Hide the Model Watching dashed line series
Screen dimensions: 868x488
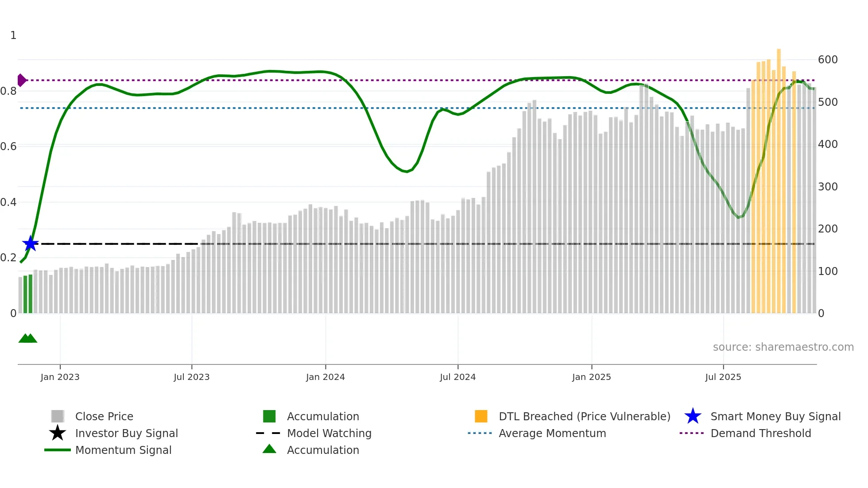click(329, 433)
